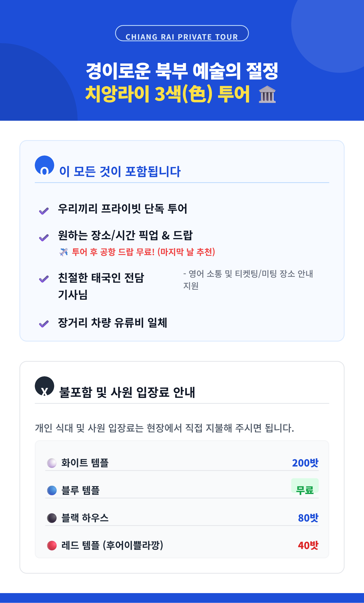Click the blue circle O icon
364x603 pixels.
point(44,165)
